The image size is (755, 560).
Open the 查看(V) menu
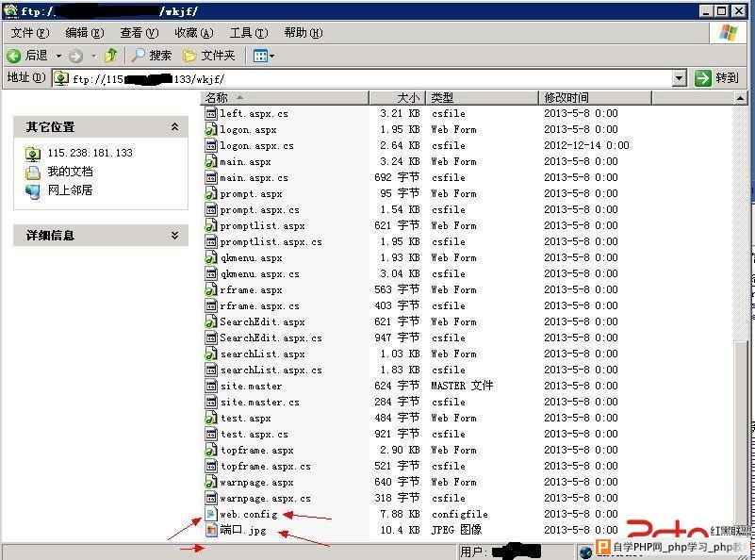pos(140,33)
